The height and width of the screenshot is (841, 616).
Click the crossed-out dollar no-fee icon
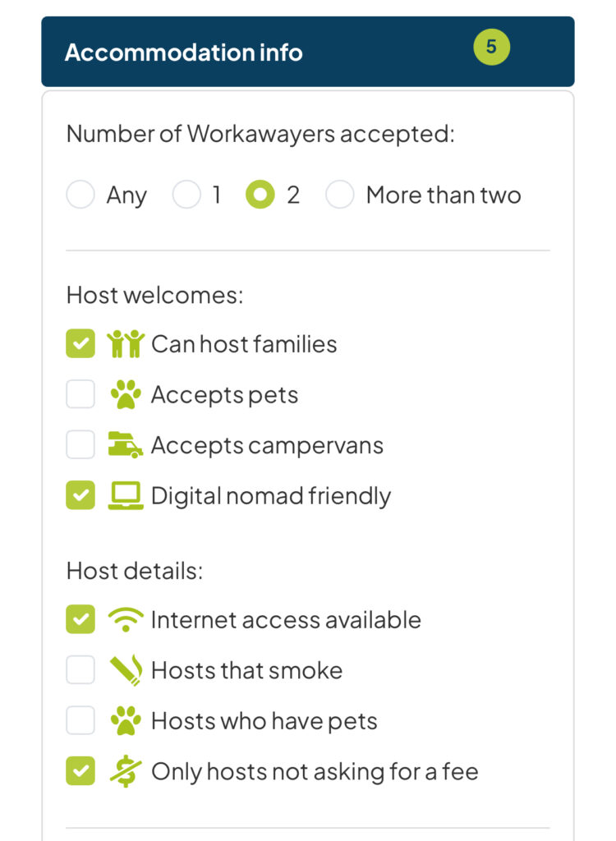(126, 772)
